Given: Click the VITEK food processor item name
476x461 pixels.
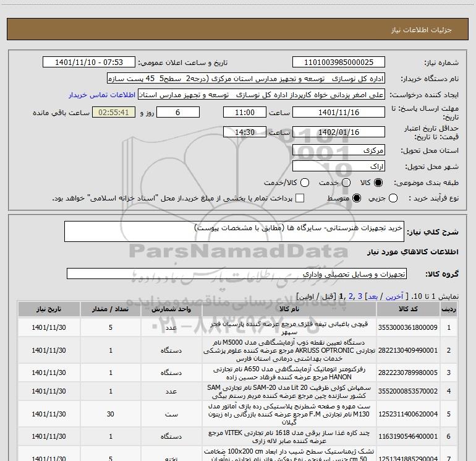Looking at the screenshot, I should point(289,437).
